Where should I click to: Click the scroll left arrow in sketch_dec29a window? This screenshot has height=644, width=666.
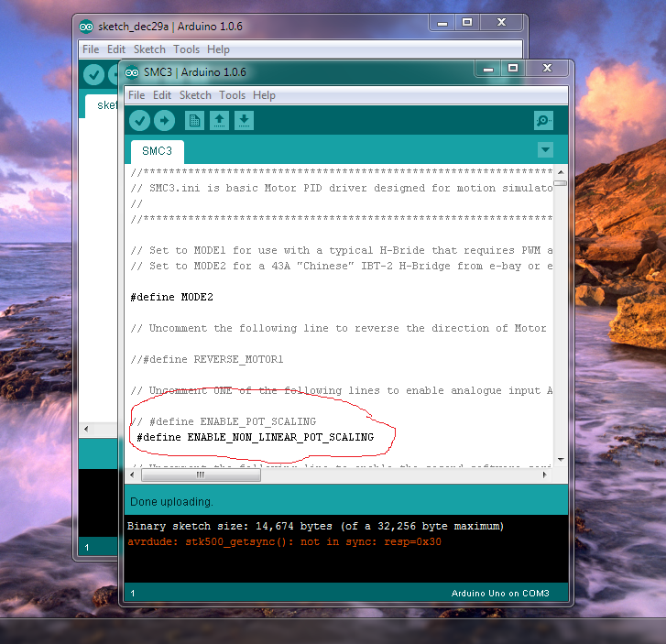[x=86, y=429]
